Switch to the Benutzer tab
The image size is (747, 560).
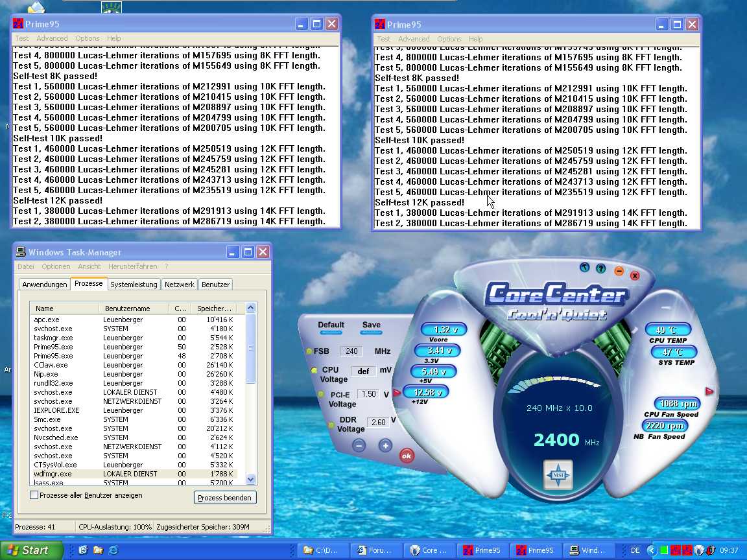[215, 285]
